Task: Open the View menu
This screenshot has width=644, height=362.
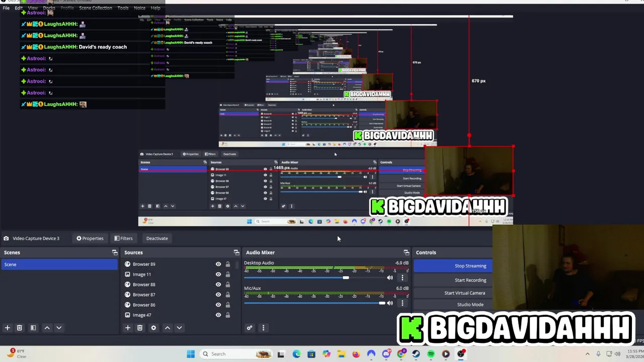Action: [33, 8]
